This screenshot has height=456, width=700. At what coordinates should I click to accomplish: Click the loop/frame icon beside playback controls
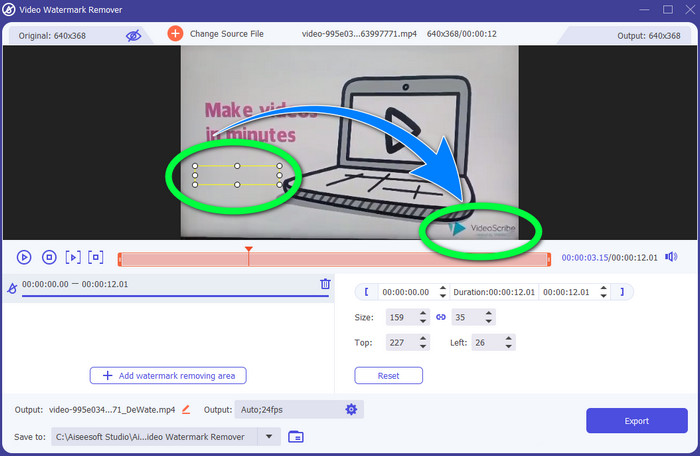pos(96,257)
